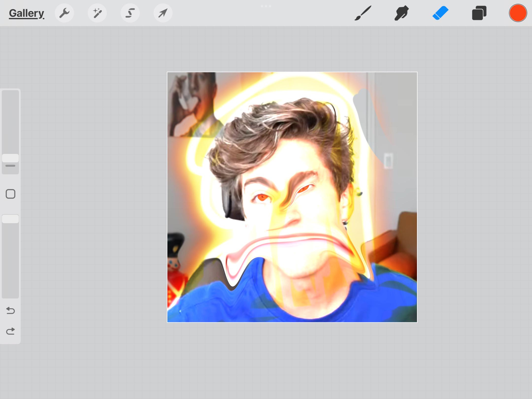Open the Gallery view
532x399 pixels.
click(27, 13)
